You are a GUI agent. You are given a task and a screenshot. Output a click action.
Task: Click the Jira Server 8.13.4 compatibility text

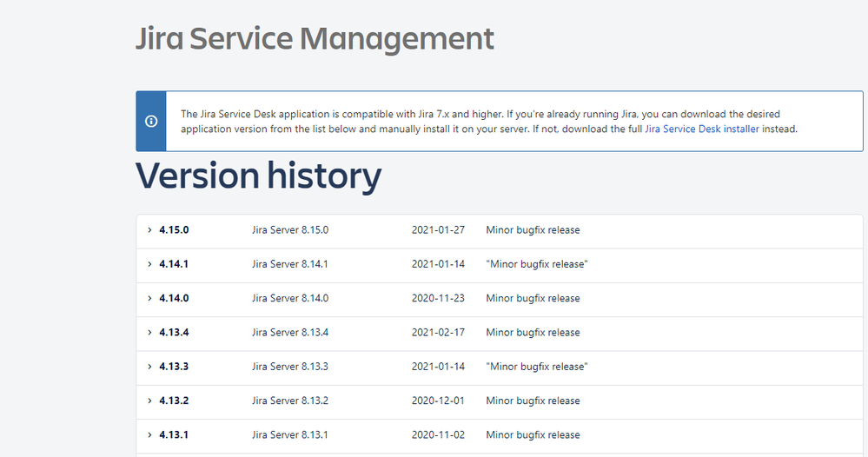pos(290,333)
